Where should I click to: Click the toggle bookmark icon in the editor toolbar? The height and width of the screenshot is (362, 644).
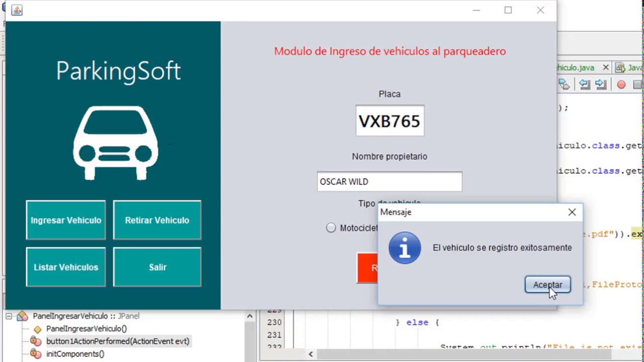[x=564, y=84]
